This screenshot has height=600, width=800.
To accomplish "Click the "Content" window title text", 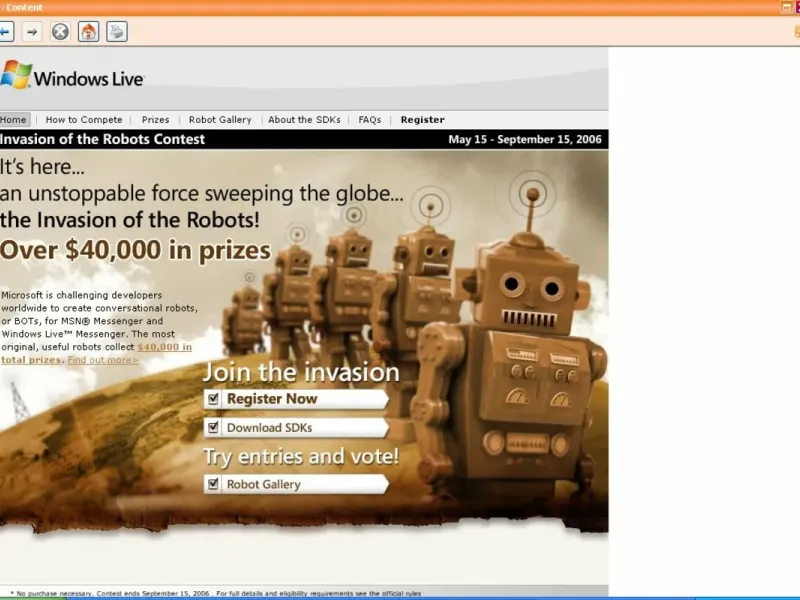I will (24, 7).
